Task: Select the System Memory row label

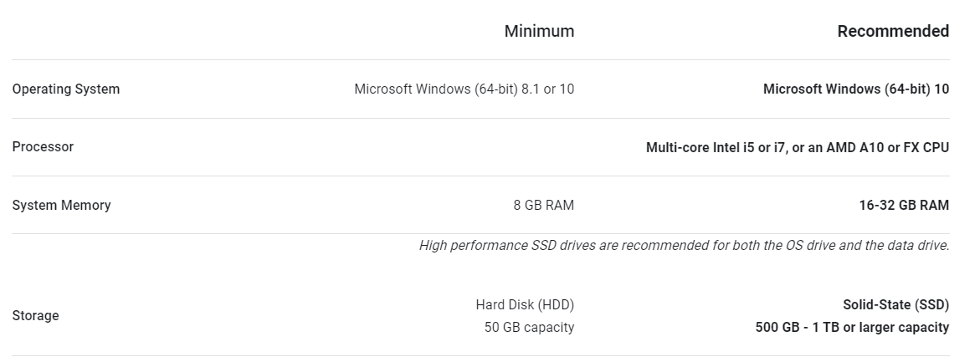Action: click(x=61, y=206)
